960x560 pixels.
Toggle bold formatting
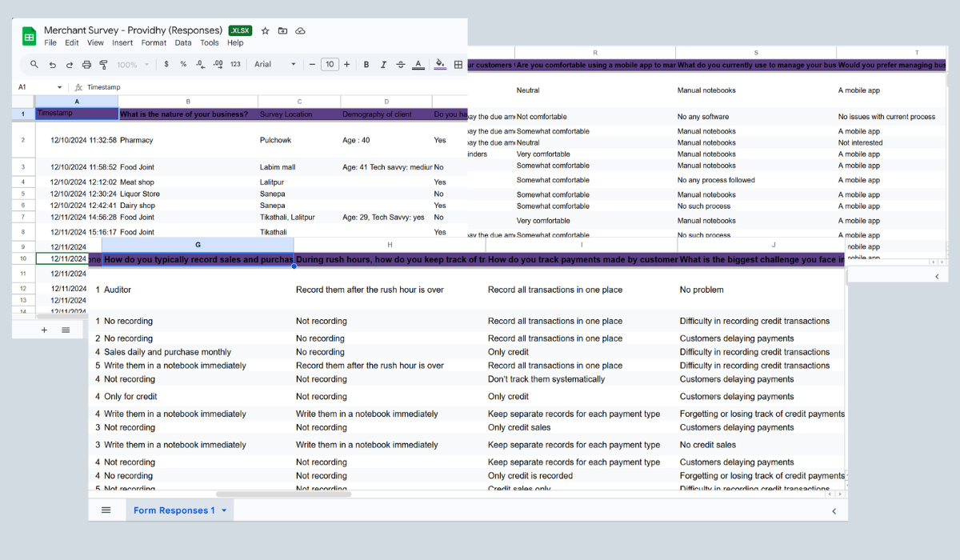366,63
